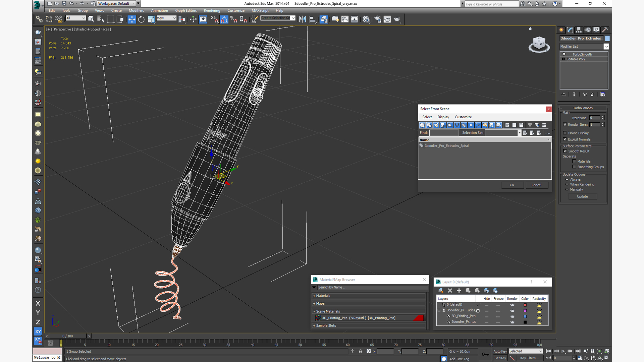The image size is (644, 362).
Task: Open the MAXScript menu
Action: (x=260, y=10)
